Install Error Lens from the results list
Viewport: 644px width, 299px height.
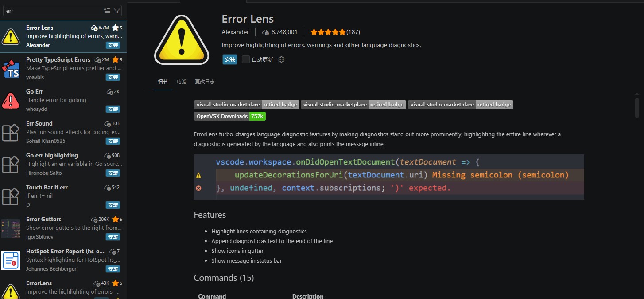113,45
